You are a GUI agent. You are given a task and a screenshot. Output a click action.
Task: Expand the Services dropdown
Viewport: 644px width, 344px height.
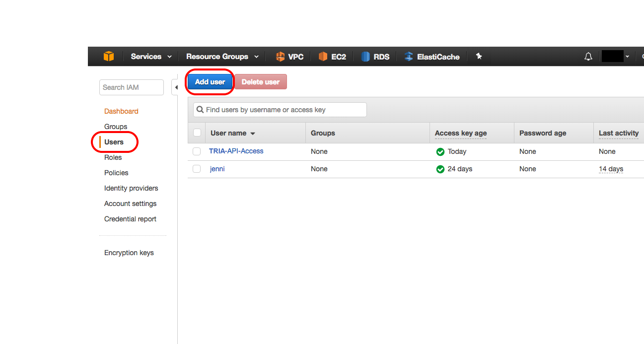pos(151,57)
